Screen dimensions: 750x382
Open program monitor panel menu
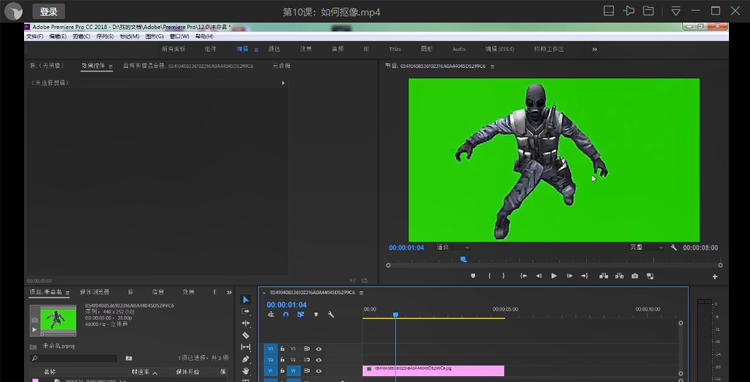pyautogui.click(x=493, y=66)
